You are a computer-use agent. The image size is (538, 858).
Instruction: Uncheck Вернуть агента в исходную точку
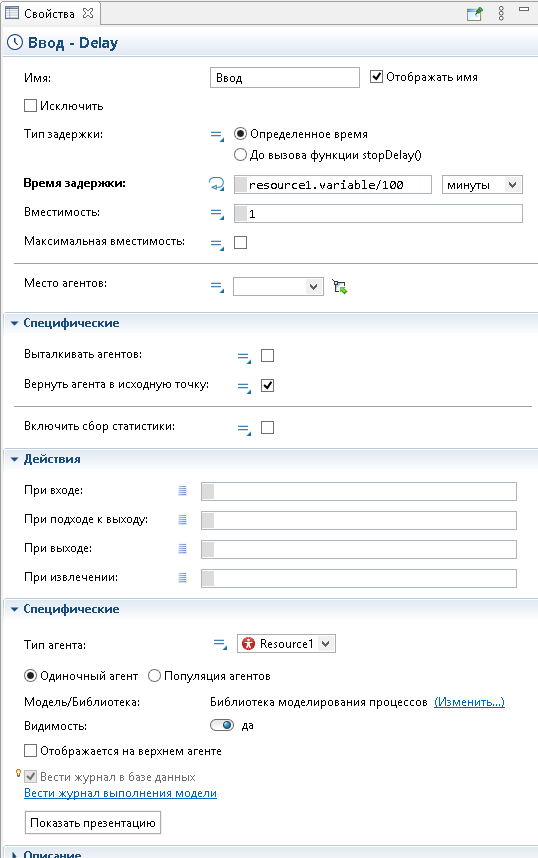coord(267,385)
